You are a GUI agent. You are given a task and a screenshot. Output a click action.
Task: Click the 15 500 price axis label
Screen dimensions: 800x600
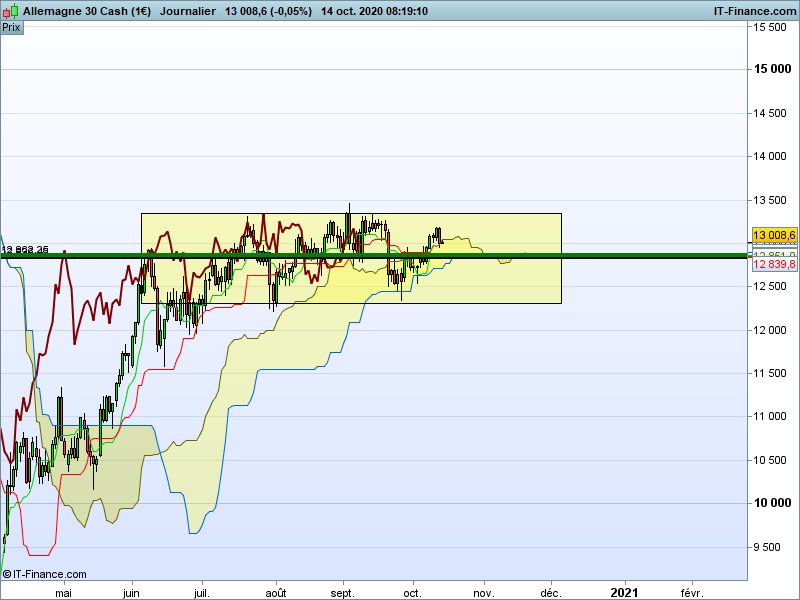(x=770, y=28)
